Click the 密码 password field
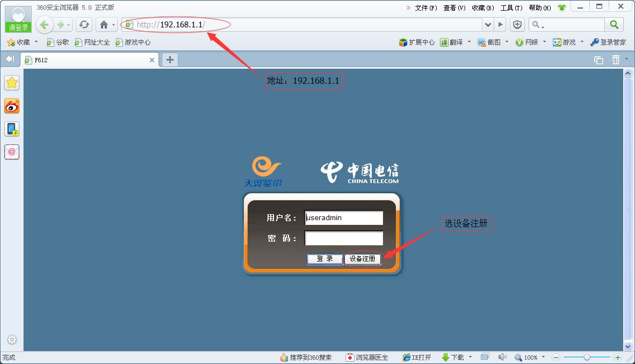Screen dimensions: 635x364 [343, 238]
